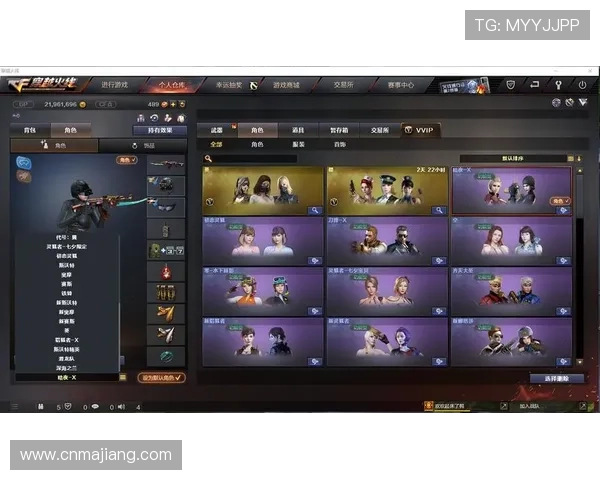This screenshot has height=480, width=600.
Task: Click the return arrow icon in the top bar
Action: pos(534,85)
